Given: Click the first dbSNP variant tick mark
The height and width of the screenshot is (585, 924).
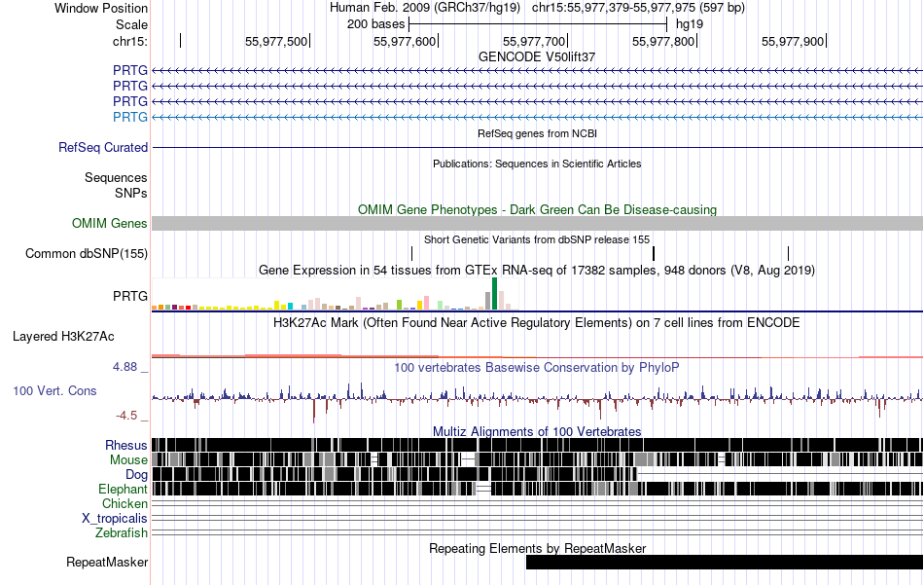Looking at the screenshot, I should (412, 254).
